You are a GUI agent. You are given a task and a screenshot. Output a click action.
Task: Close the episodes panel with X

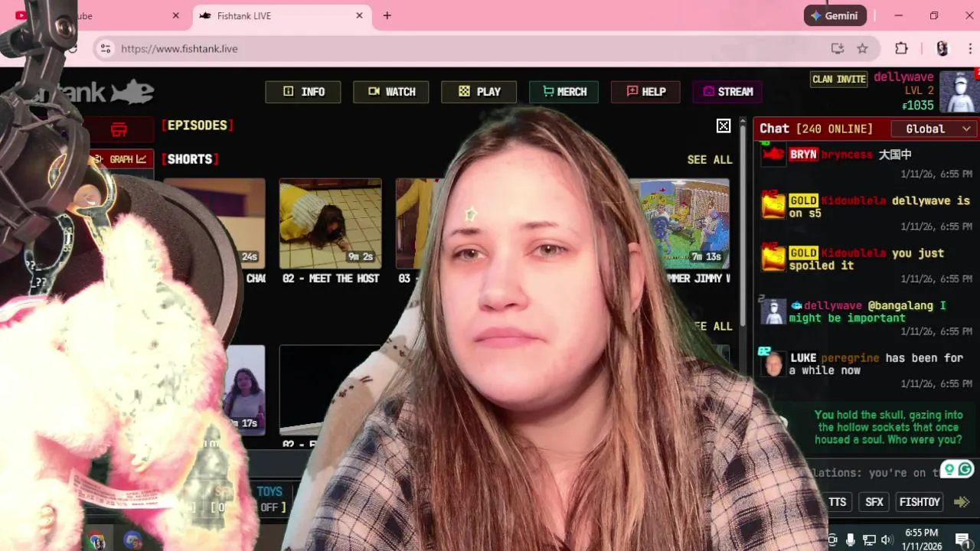point(724,126)
